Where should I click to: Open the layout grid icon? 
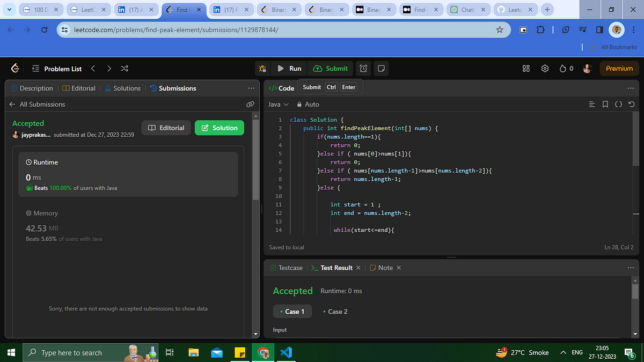(x=526, y=69)
